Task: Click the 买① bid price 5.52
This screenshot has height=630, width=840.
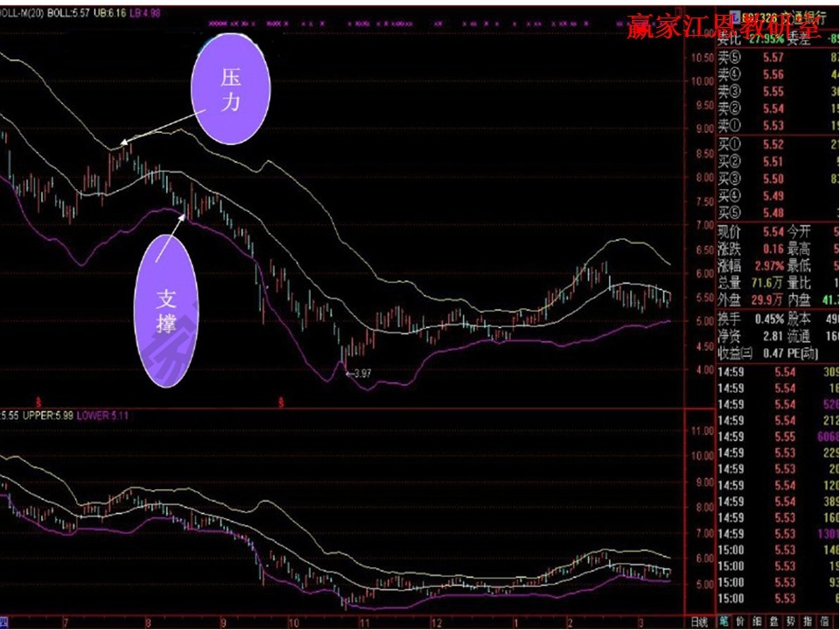Action: 773,145
